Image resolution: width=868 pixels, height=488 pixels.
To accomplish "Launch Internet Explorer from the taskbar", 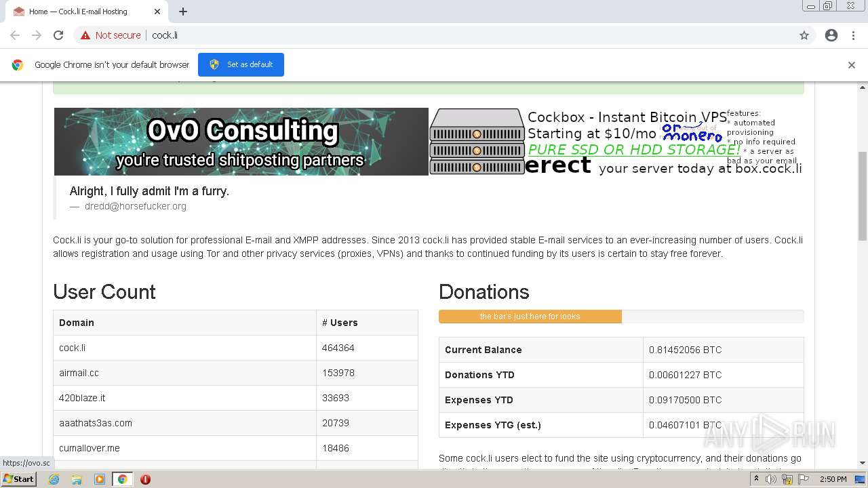I will coord(54,479).
